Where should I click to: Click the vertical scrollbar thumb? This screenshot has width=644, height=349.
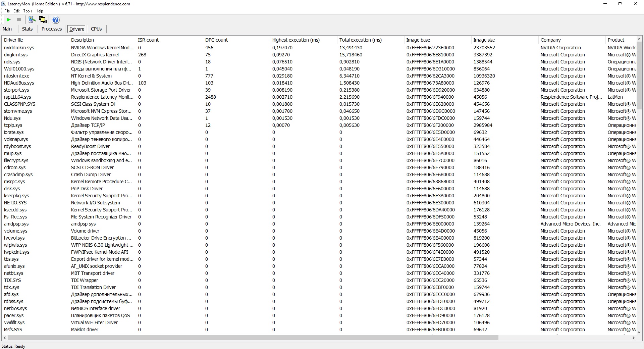click(x=639, y=76)
